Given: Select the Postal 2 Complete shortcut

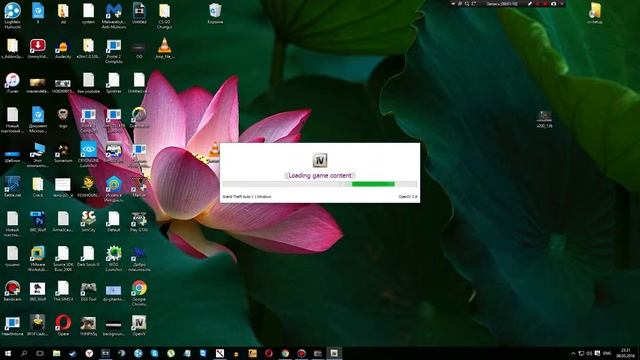Looking at the screenshot, I should (114, 51).
